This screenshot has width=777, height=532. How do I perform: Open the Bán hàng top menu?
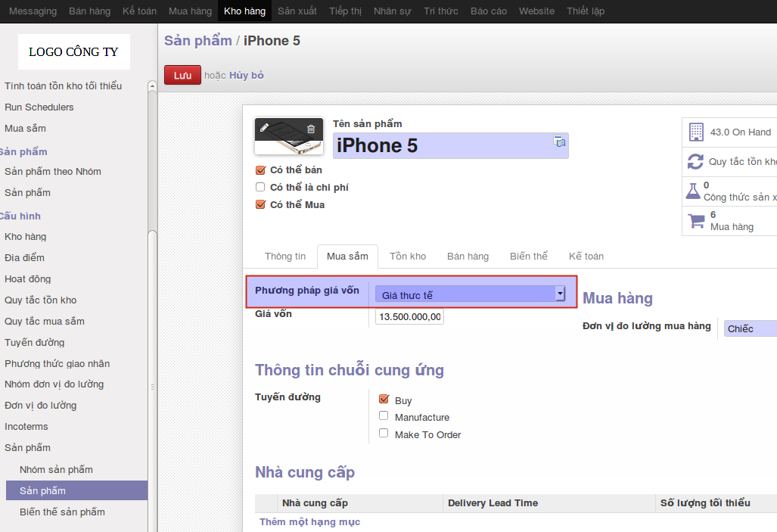pyautogui.click(x=90, y=11)
